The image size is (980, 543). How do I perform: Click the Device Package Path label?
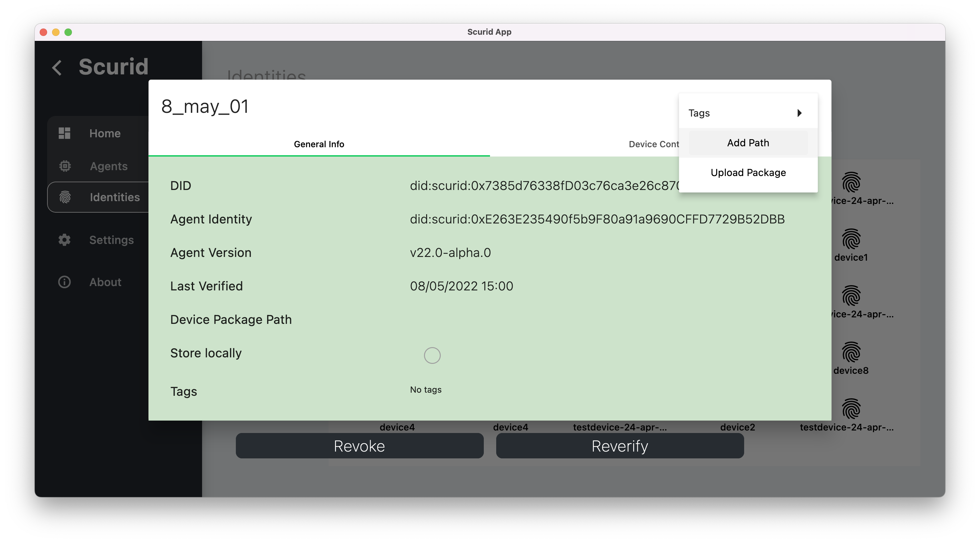pos(231,319)
